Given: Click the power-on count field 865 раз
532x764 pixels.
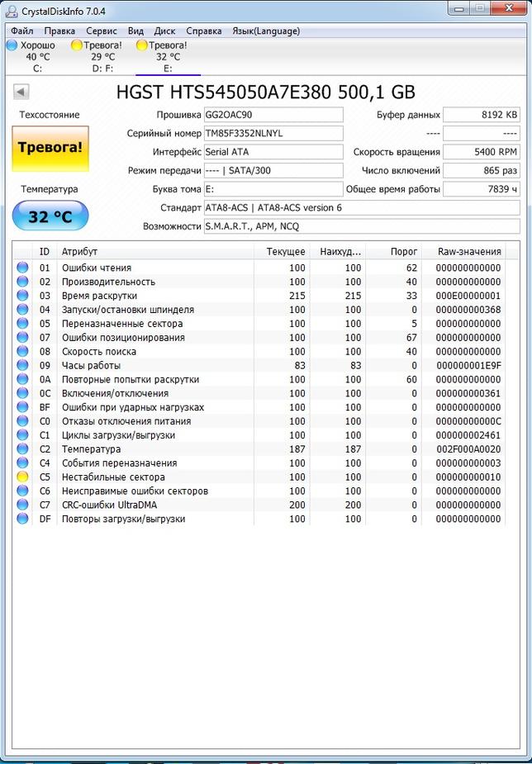Looking at the screenshot, I should (x=482, y=170).
